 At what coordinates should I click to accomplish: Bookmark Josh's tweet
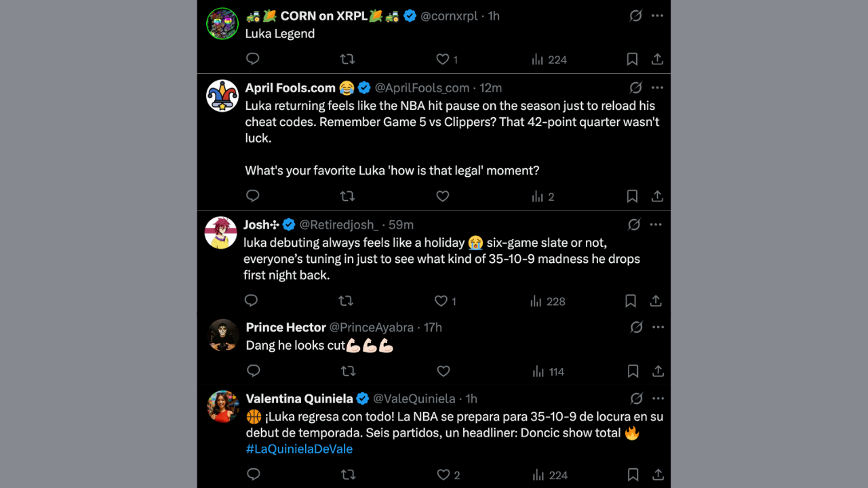coord(631,301)
